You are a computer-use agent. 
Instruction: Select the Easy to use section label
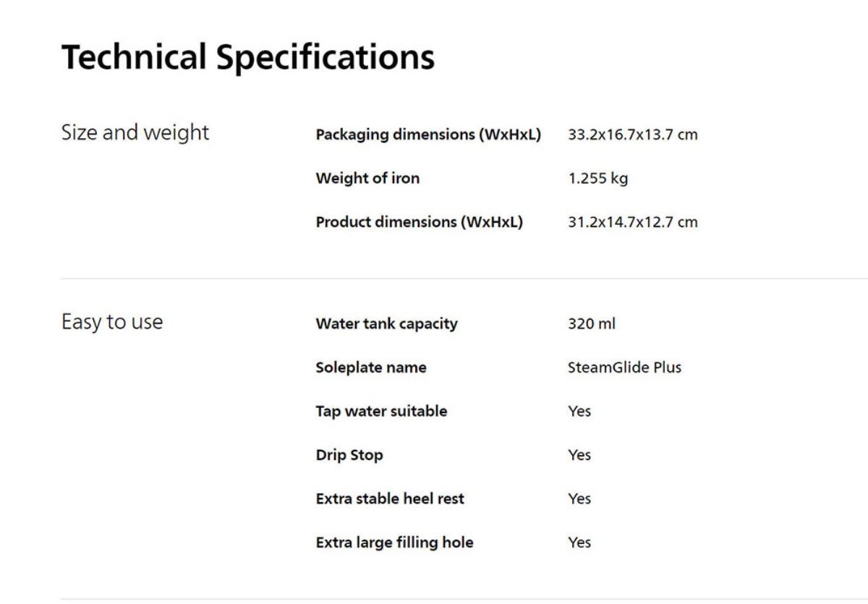[x=112, y=322]
